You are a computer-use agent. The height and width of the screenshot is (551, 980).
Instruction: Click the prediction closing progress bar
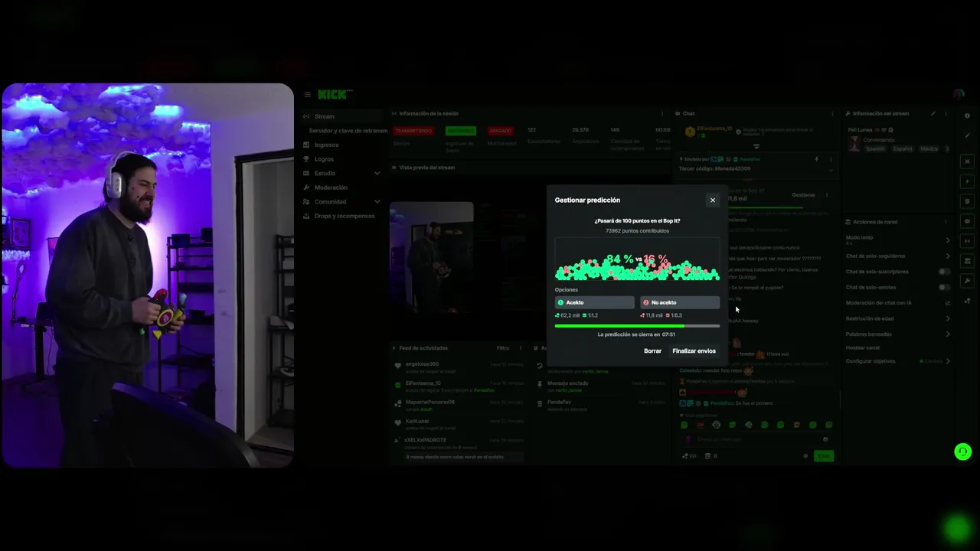point(637,326)
